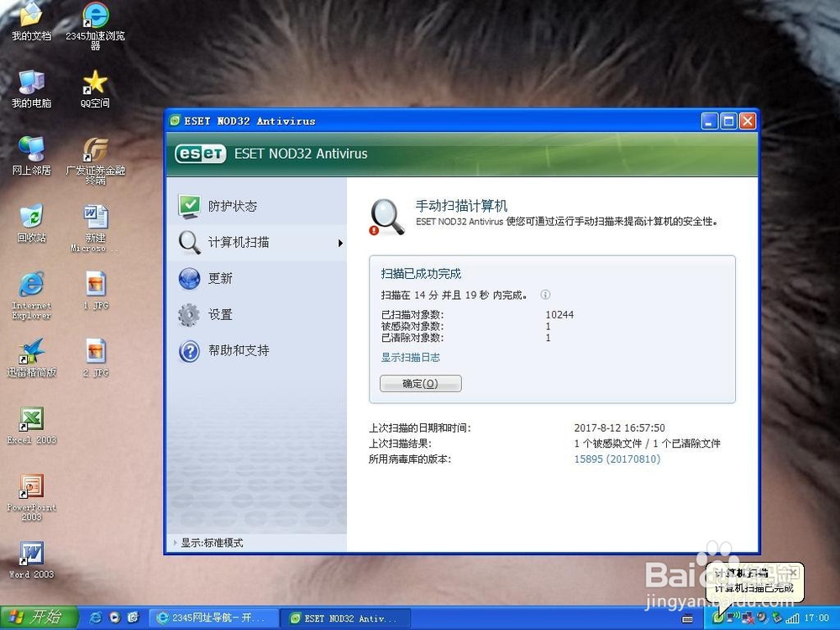Click the virus database version 15895 link

pyautogui.click(x=616, y=459)
